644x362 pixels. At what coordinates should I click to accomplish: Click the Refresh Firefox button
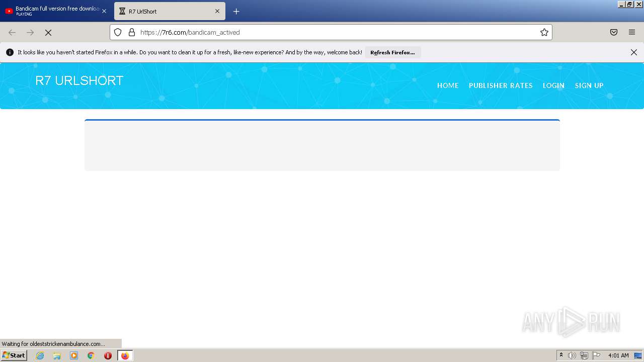point(392,52)
